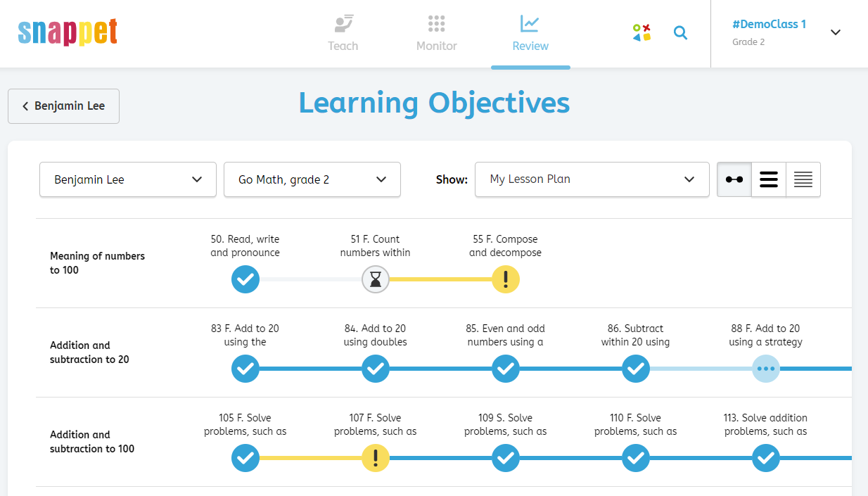Open the Benjamin Lee student dropdown
This screenshot has height=496, width=868.
pos(127,179)
